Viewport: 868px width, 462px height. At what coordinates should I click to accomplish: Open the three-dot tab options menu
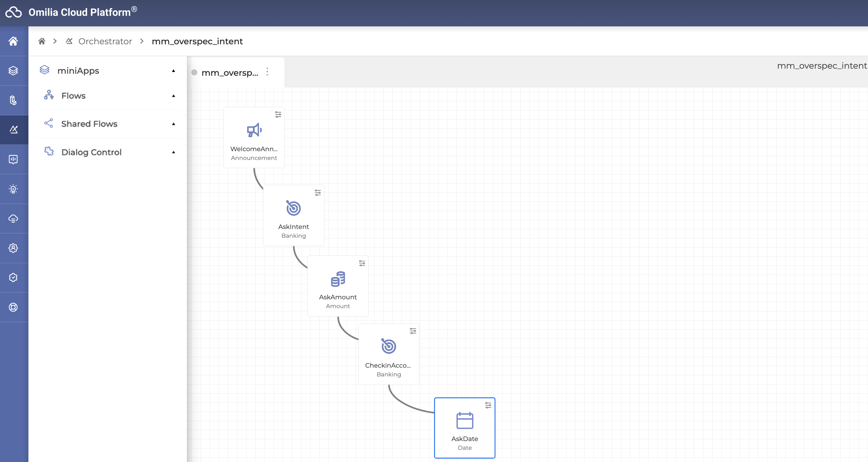[267, 72]
